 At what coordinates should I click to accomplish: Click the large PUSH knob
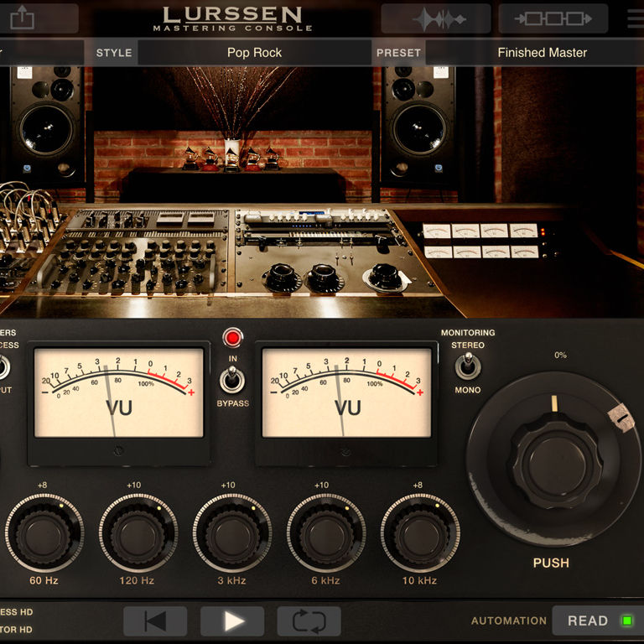pos(554,460)
